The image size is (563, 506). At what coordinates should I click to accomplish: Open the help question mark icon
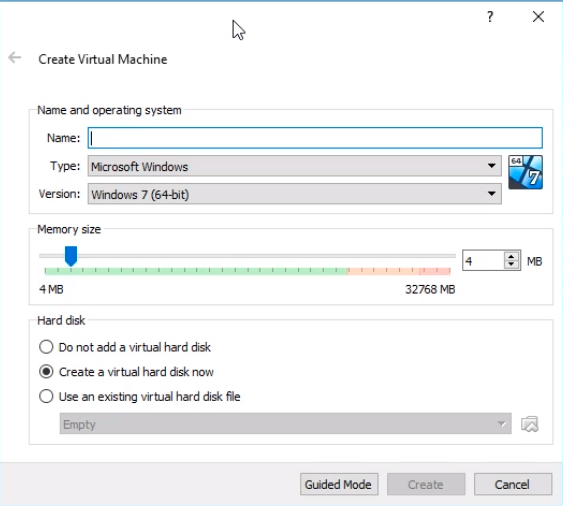[x=490, y=17]
